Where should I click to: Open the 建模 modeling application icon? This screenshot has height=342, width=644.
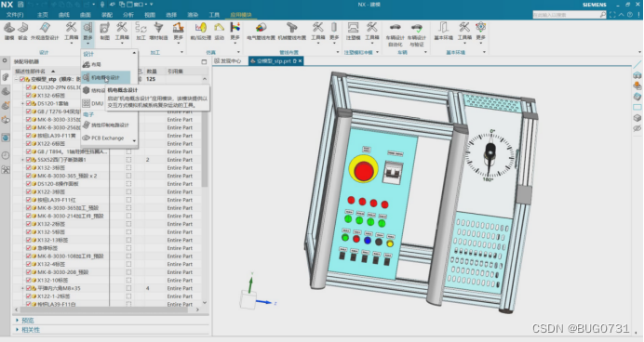pos(9,32)
